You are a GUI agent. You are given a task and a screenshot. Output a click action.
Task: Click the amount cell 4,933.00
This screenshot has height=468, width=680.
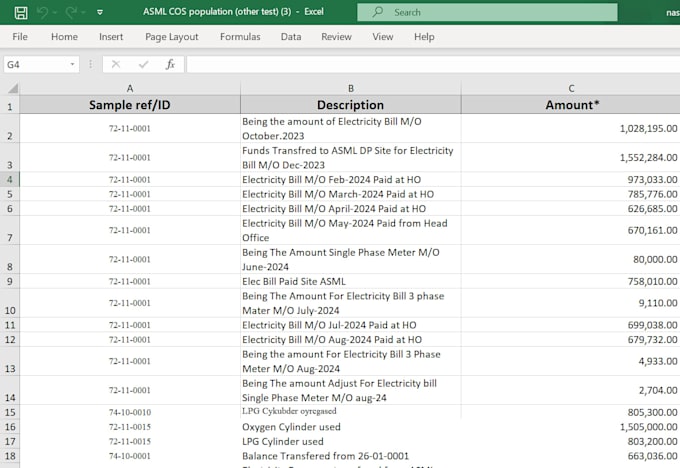point(571,361)
